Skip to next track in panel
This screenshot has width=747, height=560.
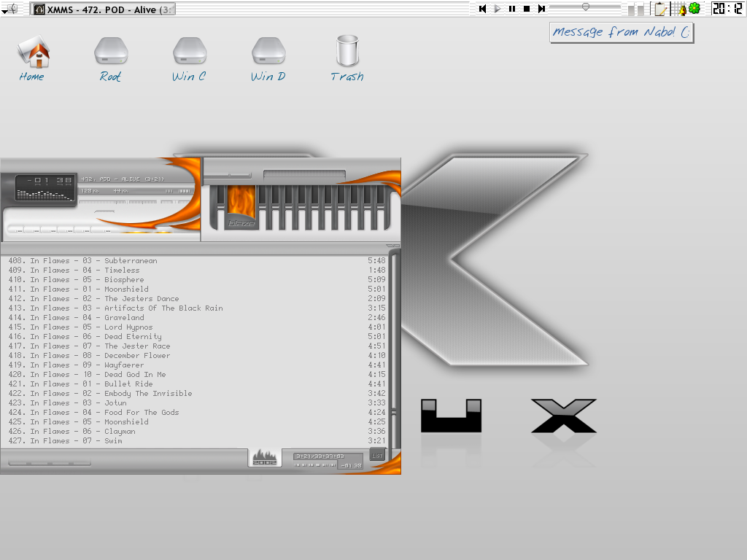542,9
